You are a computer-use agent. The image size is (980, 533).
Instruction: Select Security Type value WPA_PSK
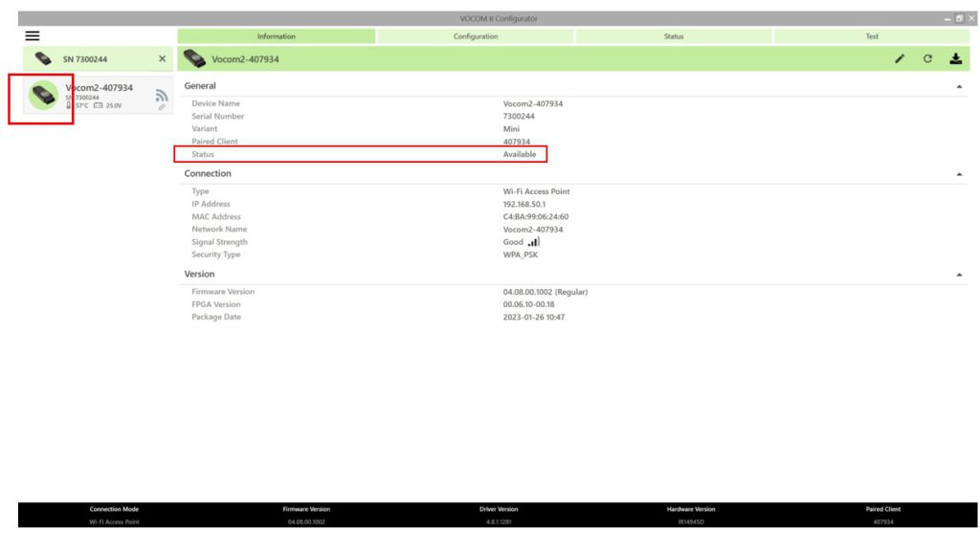(x=521, y=255)
